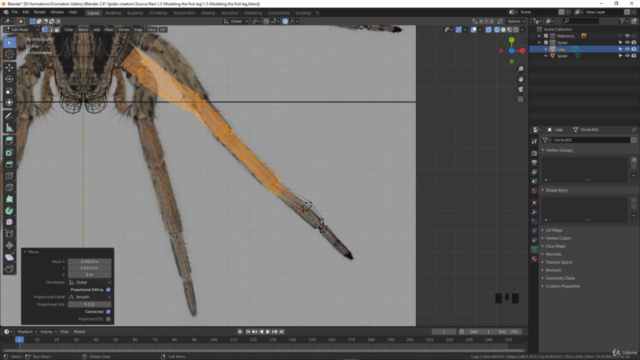
Task: Select the Spin tool
Action: pyautogui.click(x=9, y=211)
